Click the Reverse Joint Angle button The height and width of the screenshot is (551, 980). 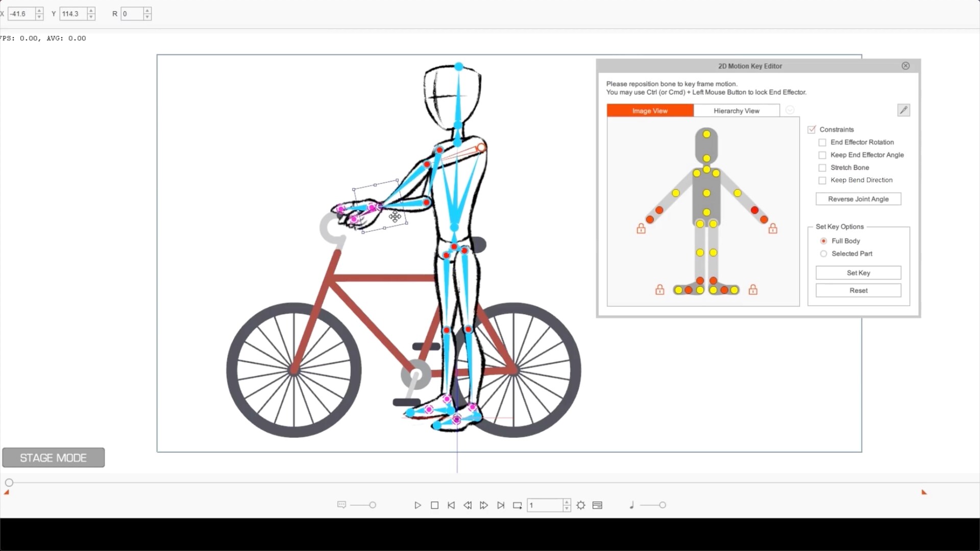[858, 199]
